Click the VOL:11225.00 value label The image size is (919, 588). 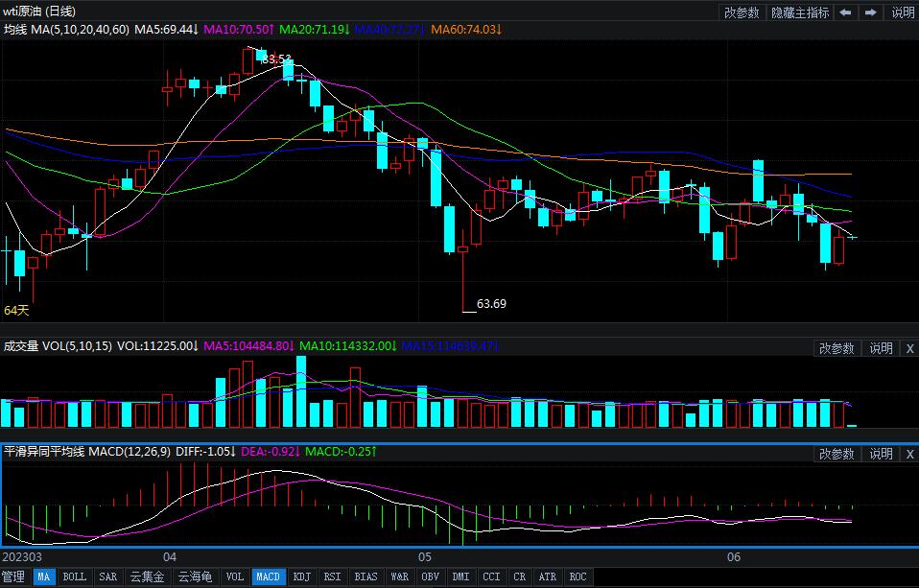pos(157,346)
